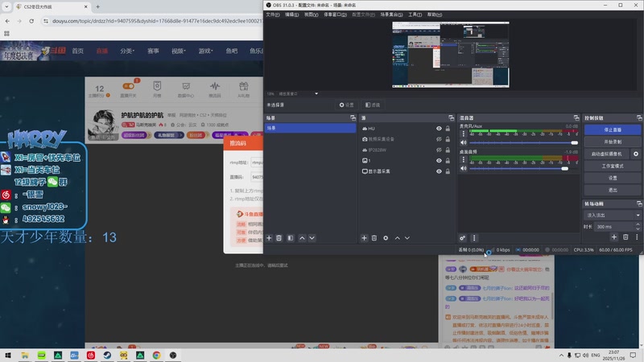Open Chrome tab list dropdown

click(6, 6)
